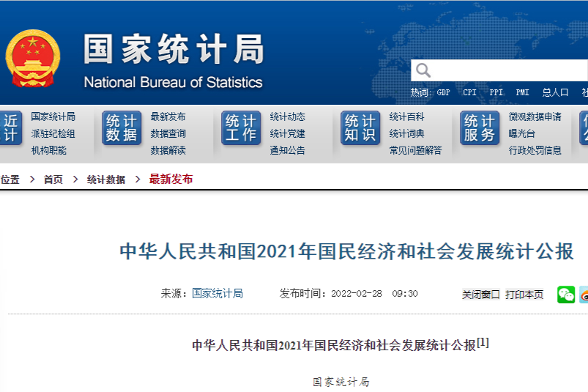588x392 pixels.
Task: Open 最新发布 navigation menu link
Action: [x=168, y=117]
